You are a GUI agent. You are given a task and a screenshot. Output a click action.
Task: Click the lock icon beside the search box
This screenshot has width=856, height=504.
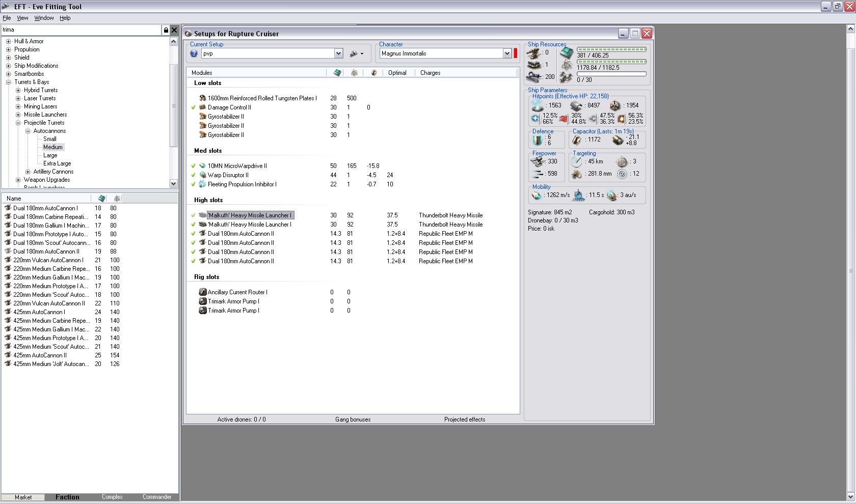166,30
